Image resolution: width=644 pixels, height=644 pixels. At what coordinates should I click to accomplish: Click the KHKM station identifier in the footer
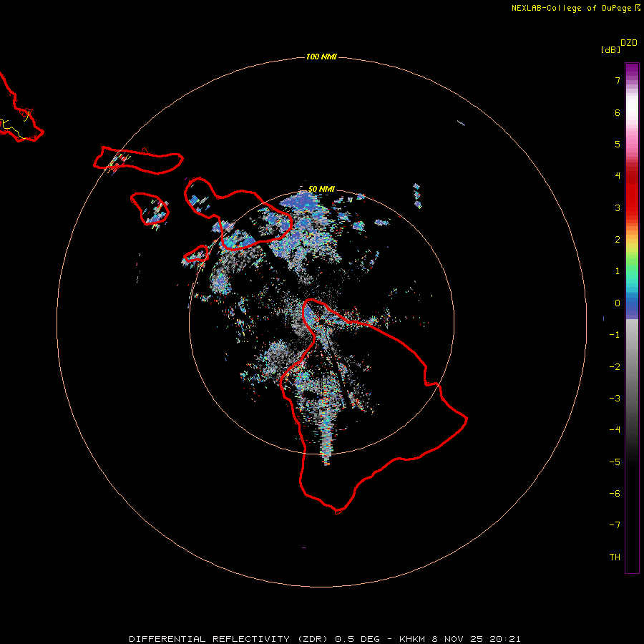[x=412, y=639]
